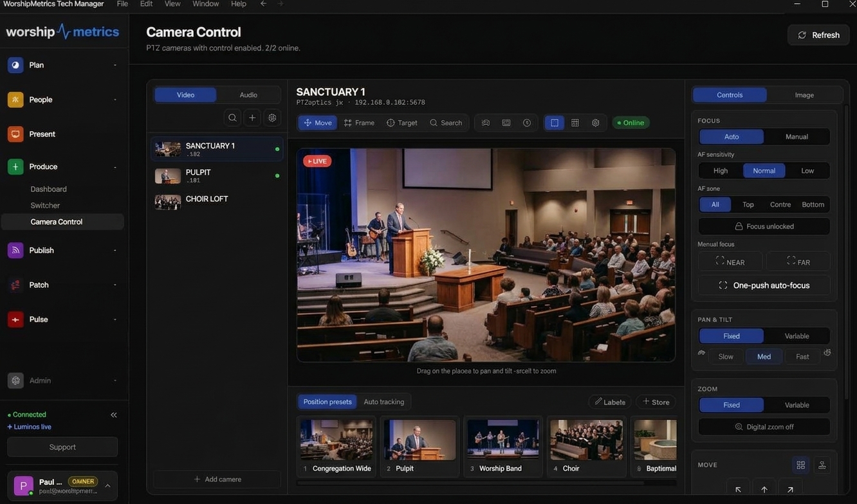Click the Pulse sidebar icon
This screenshot has width=857, height=504.
[x=15, y=319]
